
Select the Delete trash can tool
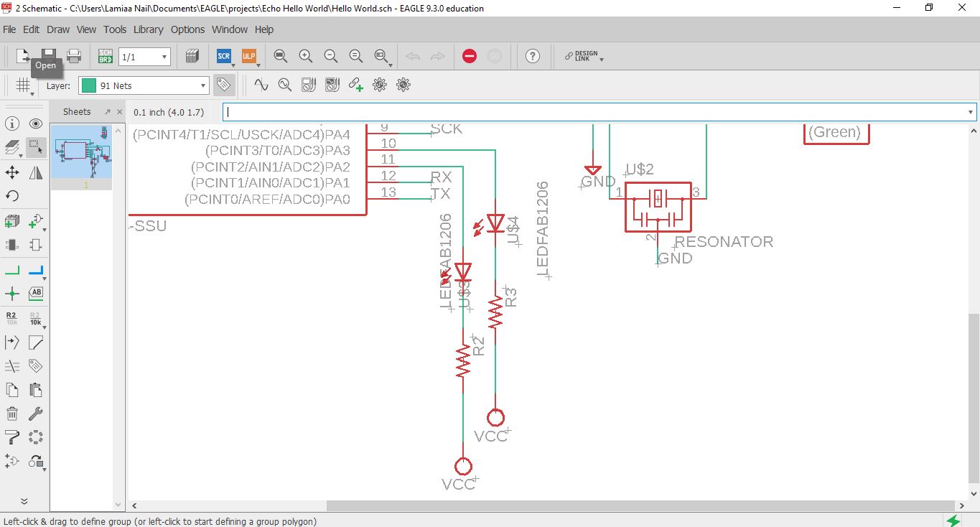[12, 414]
